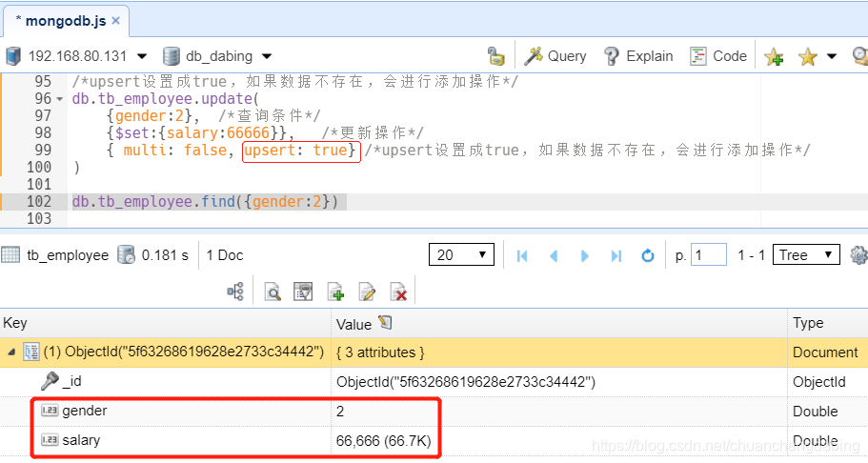Click the salary value 66,666 (66.7K)
Viewport: 868px width, 463px height.
(x=383, y=441)
